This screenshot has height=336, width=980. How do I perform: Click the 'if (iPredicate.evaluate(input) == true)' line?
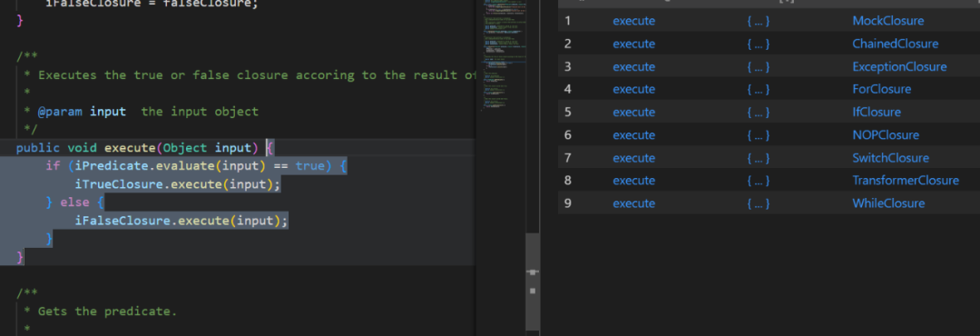coord(196,166)
